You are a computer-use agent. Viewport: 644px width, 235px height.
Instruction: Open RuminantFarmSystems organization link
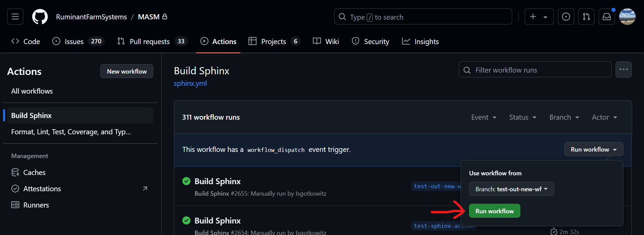(x=91, y=17)
